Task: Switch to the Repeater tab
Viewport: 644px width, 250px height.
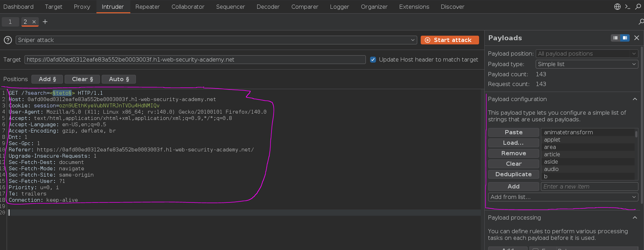Action: click(147, 7)
